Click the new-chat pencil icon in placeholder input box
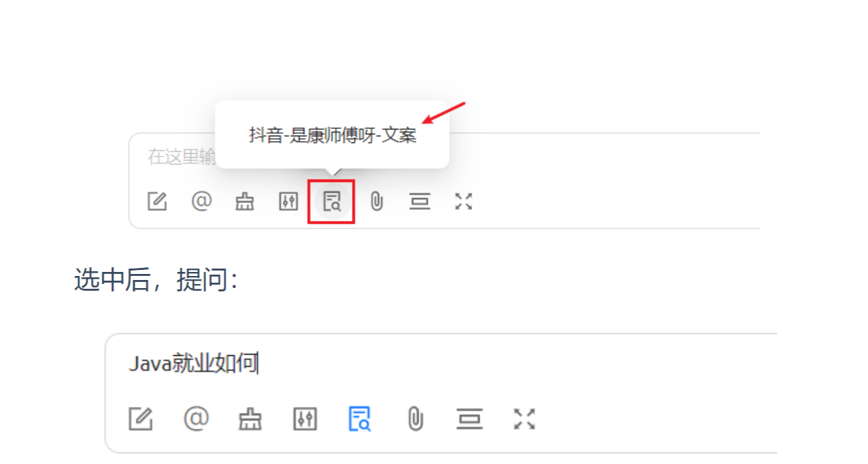The width and height of the screenshot is (868, 464). pyautogui.click(x=157, y=201)
